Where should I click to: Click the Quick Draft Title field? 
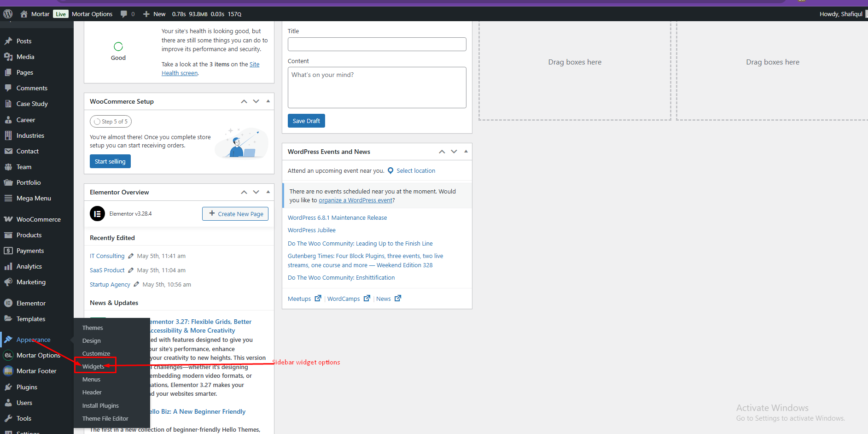pos(377,44)
